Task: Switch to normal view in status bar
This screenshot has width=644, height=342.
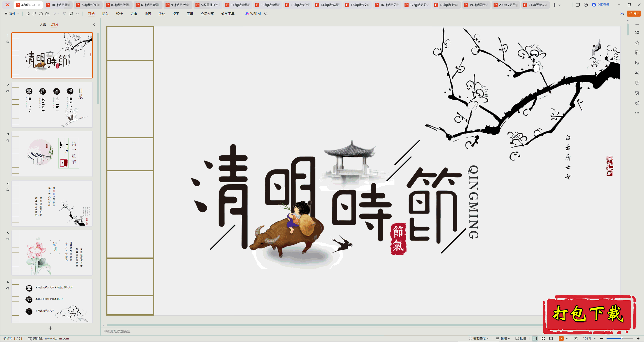Action: click(535, 338)
